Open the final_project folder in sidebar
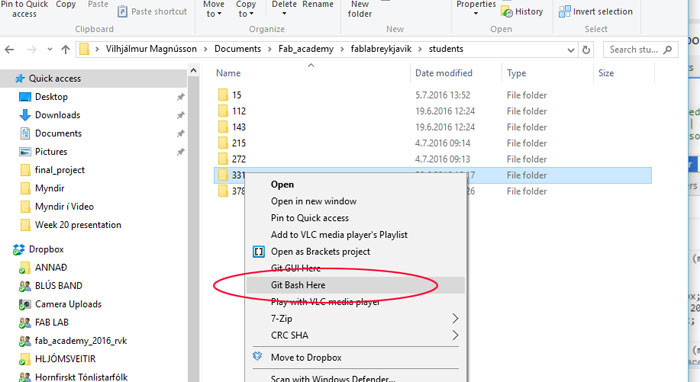This screenshot has width=700, height=382. coord(52,170)
